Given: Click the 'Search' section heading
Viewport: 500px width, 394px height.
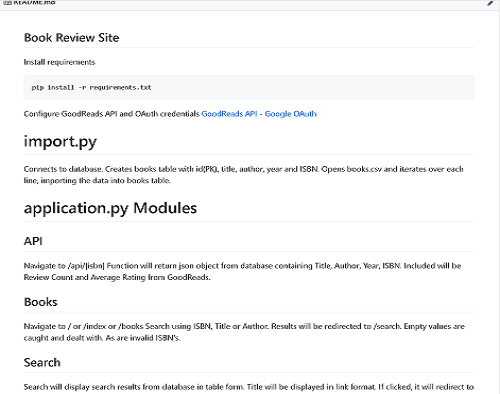Looking at the screenshot, I should (42, 363).
